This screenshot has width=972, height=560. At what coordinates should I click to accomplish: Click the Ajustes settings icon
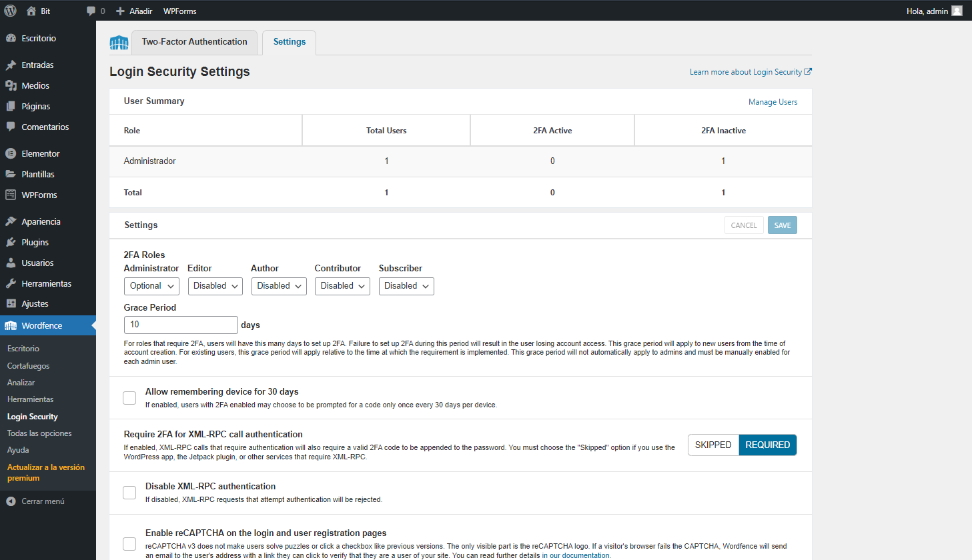click(11, 303)
